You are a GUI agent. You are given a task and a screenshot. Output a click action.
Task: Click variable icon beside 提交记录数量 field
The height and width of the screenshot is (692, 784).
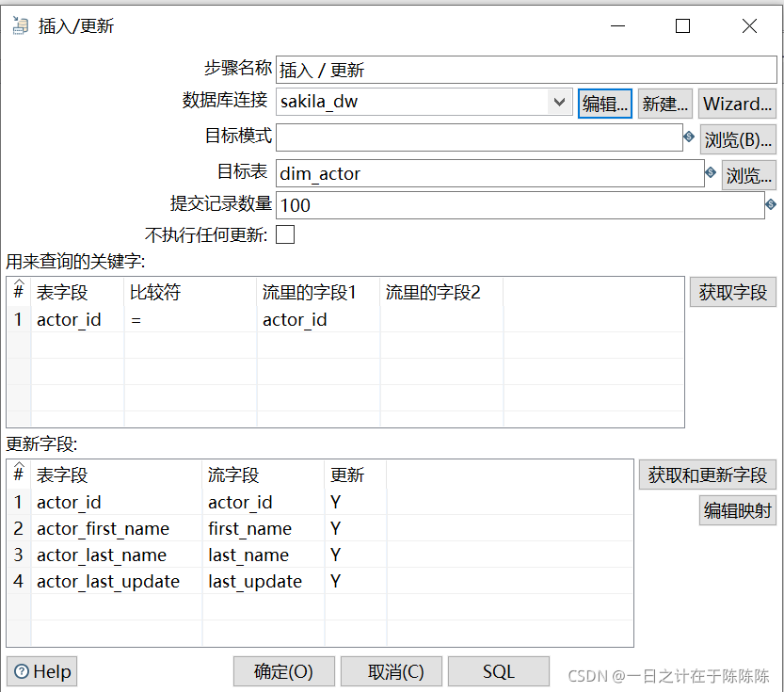771,204
